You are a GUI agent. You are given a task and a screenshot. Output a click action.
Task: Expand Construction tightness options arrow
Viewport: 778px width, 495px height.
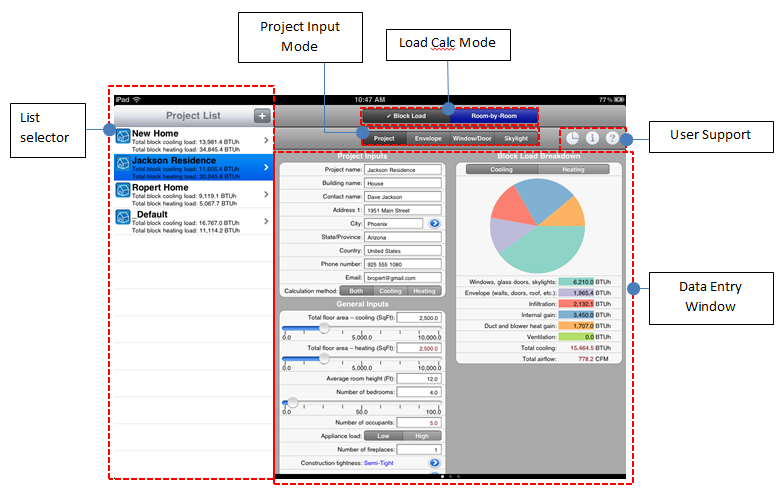click(435, 463)
